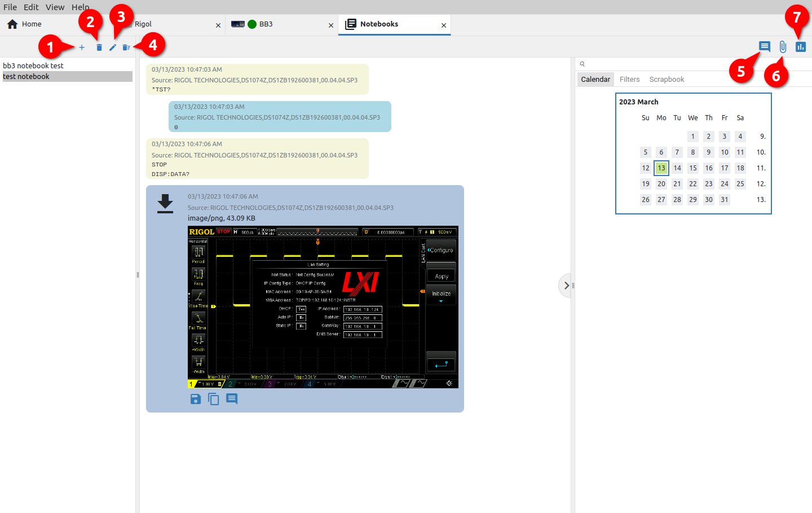Click the 'image/png, 43.09 KB' label
Image resolution: width=812 pixels, height=513 pixels.
pyautogui.click(x=222, y=218)
